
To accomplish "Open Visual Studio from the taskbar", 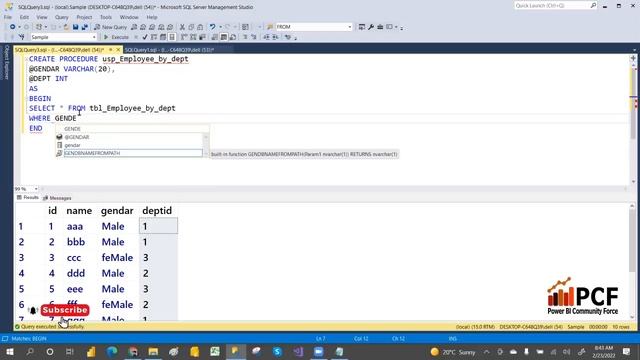I will 298,351.
